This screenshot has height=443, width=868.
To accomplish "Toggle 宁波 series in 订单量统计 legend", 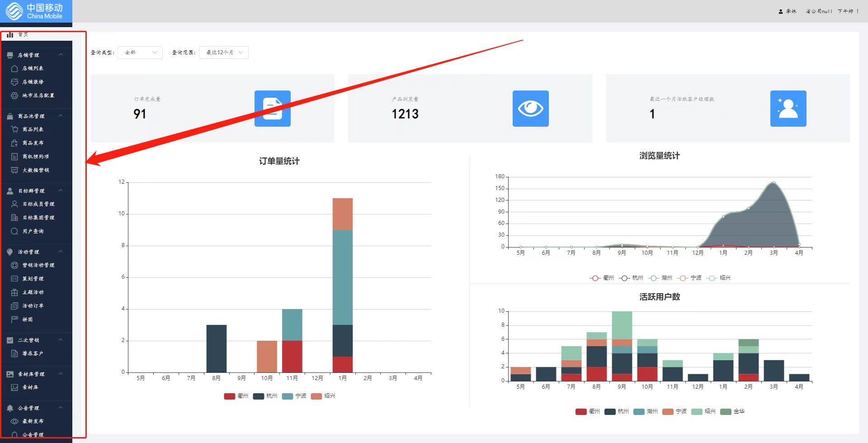I will 294,396.
